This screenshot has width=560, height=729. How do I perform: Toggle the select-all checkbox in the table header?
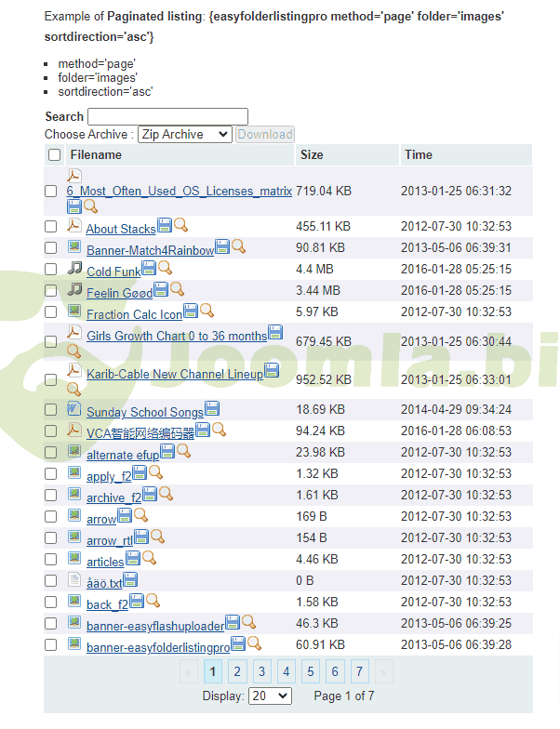(x=55, y=155)
